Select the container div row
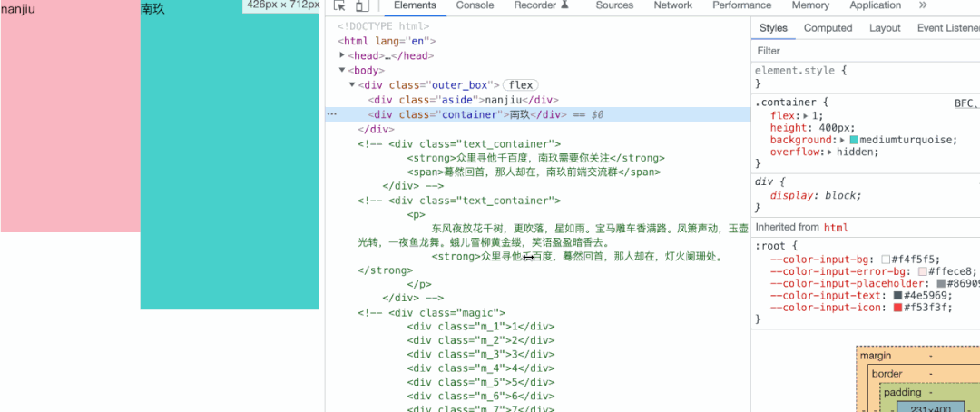This screenshot has width=980, height=412. click(x=537, y=114)
